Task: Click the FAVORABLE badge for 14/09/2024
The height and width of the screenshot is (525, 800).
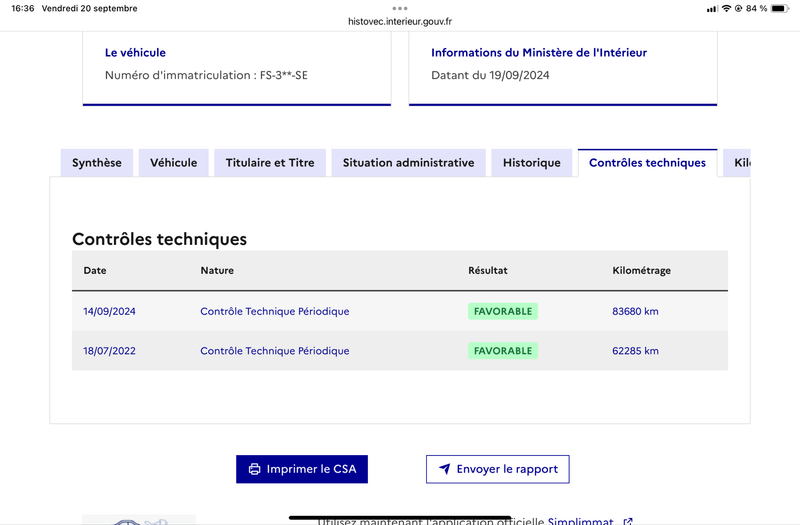Action: coord(503,311)
